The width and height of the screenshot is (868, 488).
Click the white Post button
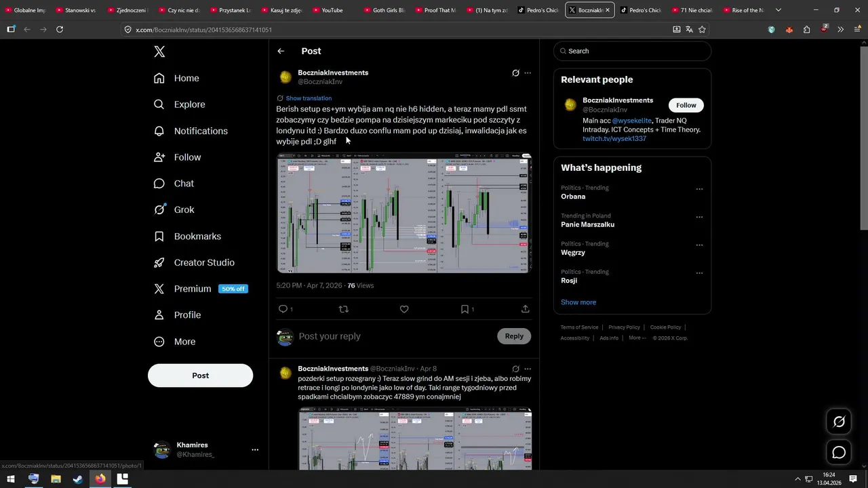200,375
